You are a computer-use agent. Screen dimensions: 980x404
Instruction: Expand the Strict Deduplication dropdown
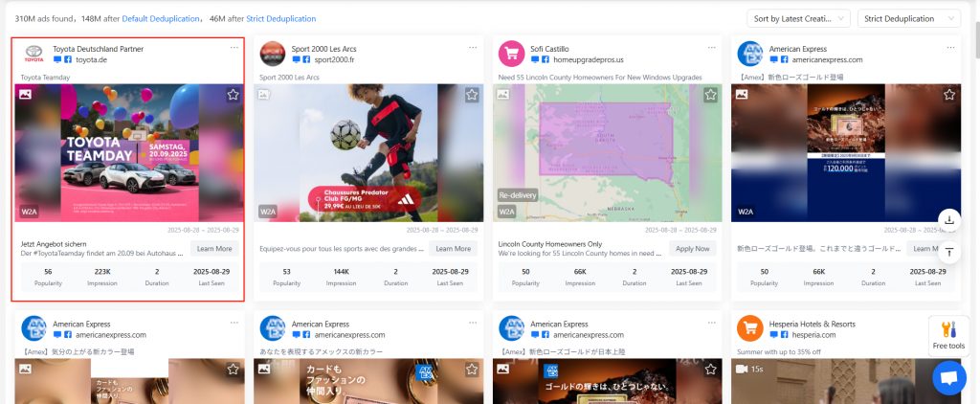(x=909, y=18)
